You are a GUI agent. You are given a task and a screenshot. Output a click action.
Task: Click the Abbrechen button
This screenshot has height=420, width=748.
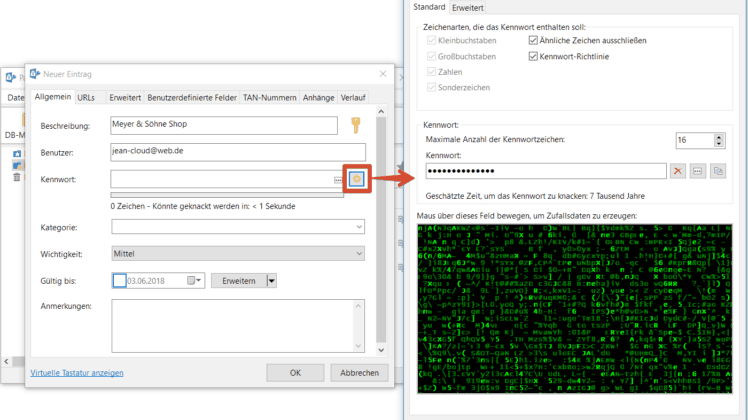pos(359,373)
